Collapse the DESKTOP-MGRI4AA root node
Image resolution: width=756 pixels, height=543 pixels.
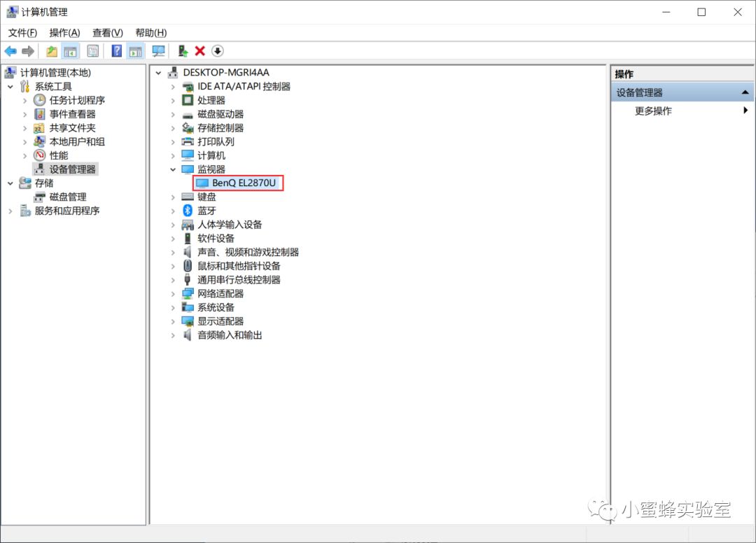pyautogui.click(x=159, y=73)
